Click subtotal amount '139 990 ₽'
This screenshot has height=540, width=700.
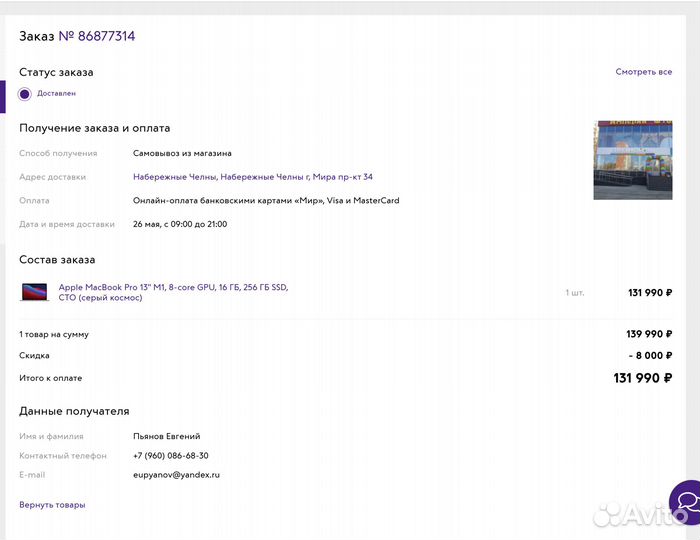click(x=649, y=334)
